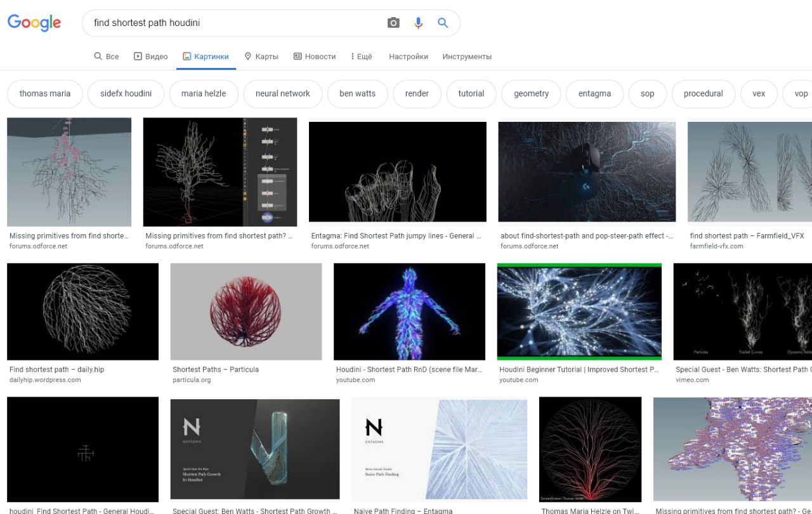The height and width of the screenshot is (514, 812).
Task: Open 'Shortest Paths – Particula' title
Action: click(x=216, y=369)
